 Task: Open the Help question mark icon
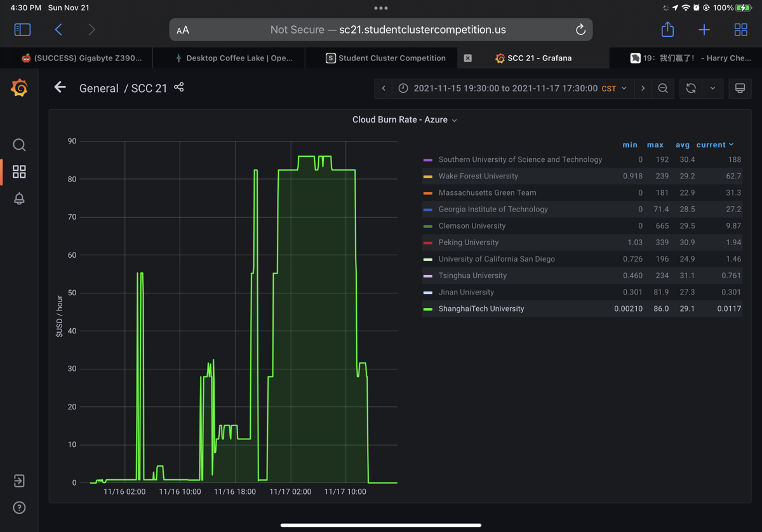tap(19, 507)
